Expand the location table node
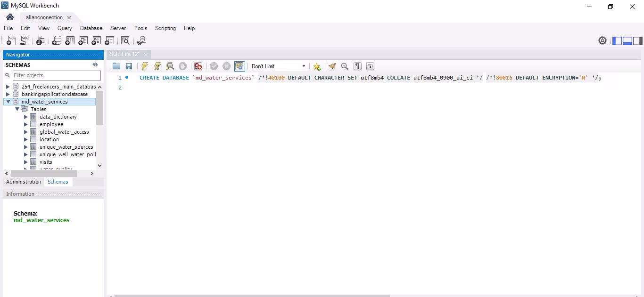The height and width of the screenshot is (297, 644). point(26,139)
